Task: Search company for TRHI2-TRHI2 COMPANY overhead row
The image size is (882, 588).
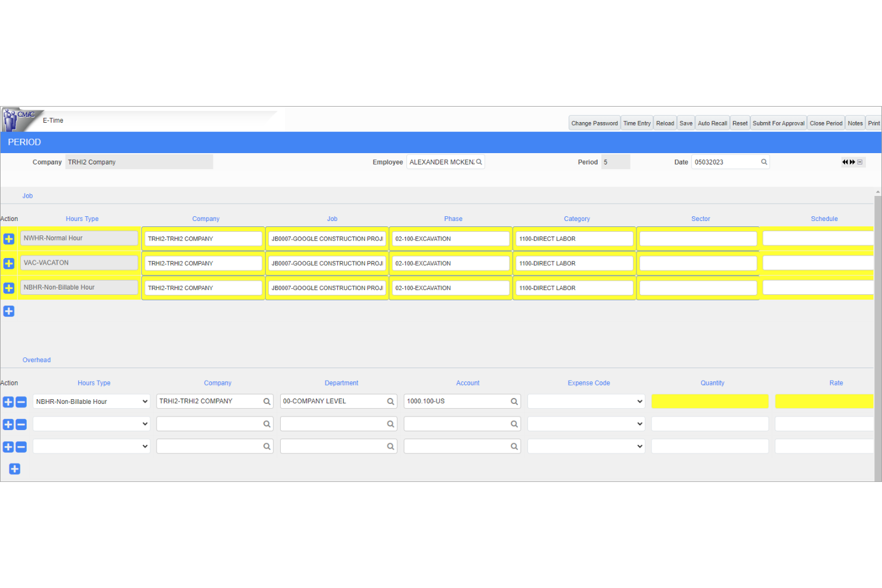Action: (x=267, y=402)
